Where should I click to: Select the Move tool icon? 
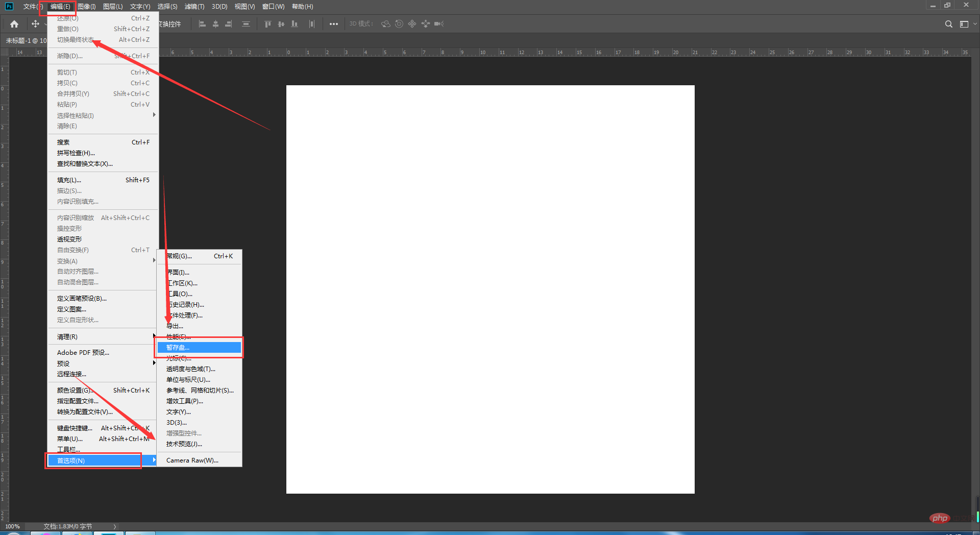click(x=35, y=24)
